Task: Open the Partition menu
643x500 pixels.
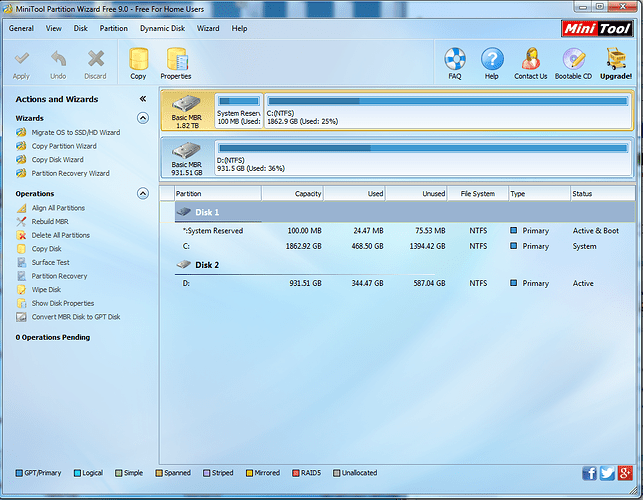Action: point(114,28)
